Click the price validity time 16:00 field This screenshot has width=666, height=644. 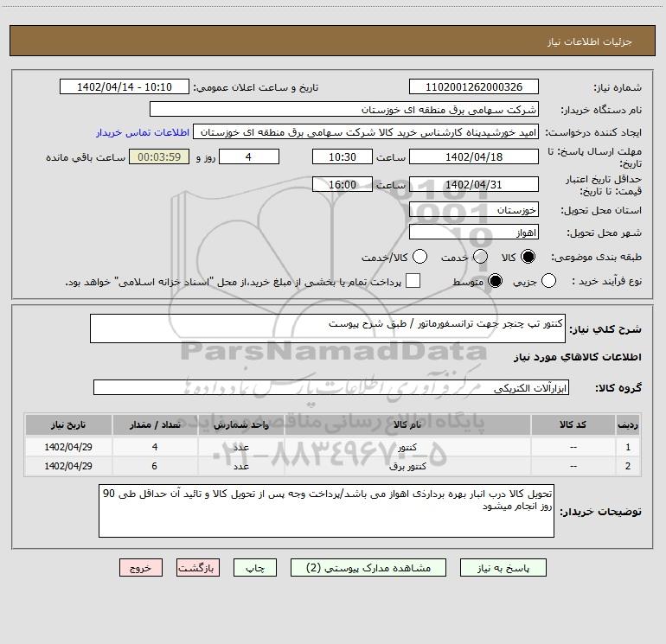[343, 185]
